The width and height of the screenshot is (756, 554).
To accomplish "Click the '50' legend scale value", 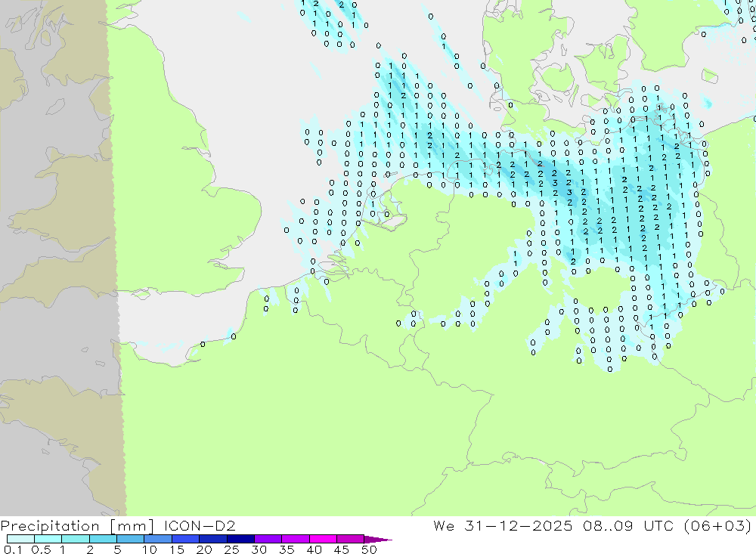I will (369, 549).
